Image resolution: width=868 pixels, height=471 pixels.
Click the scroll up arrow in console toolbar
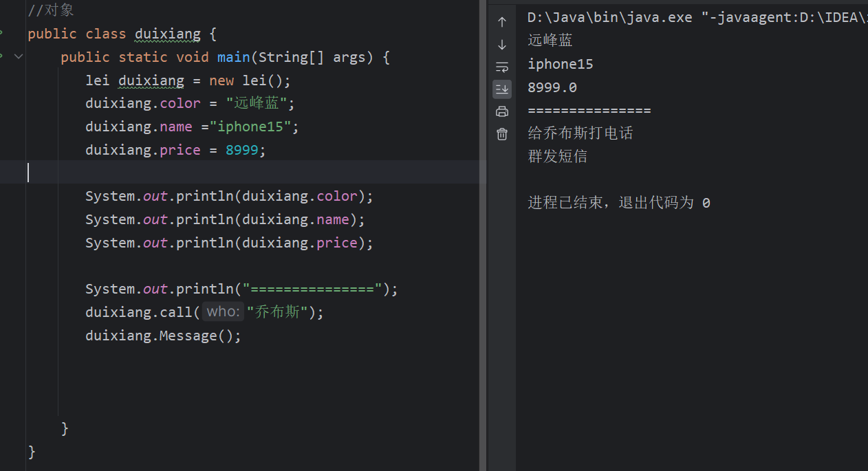[x=502, y=21]
